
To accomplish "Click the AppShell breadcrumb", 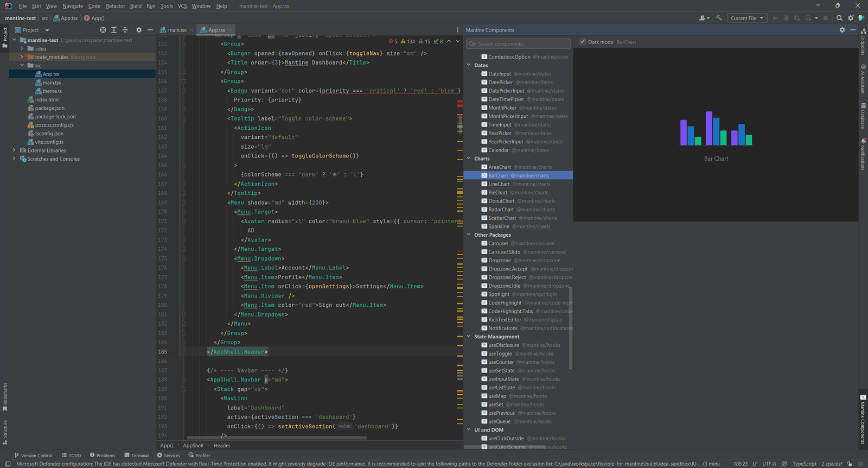I will pos(193,446).
